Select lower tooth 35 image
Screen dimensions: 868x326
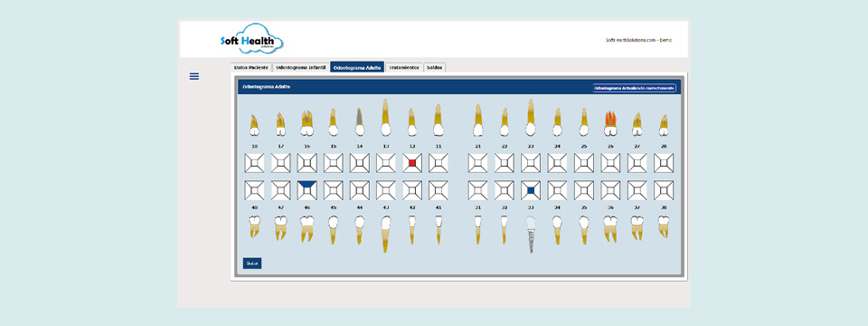pos(583,229)
